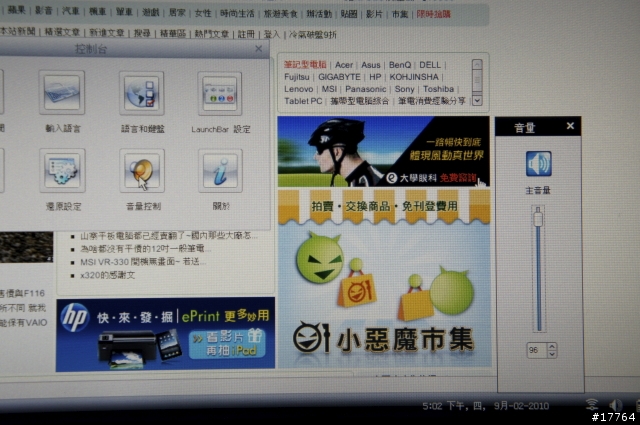The height and width of the screenshot is (425, 640).
Task: Open 熱門文章 in the sub navigation
Action: tap(211, 34)
